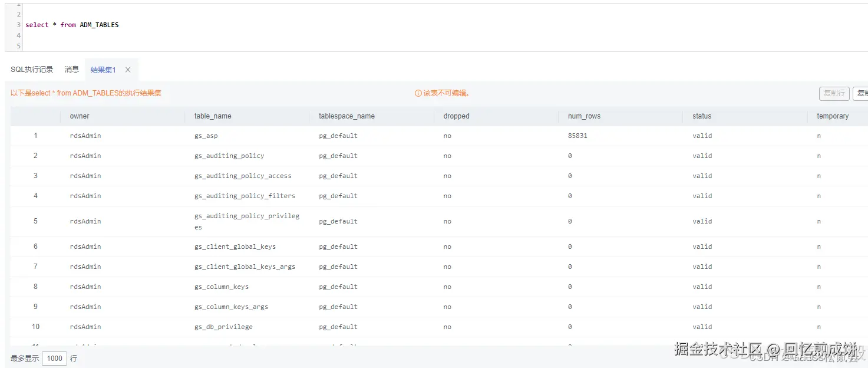Select the gs_auditing_policy_access cell
This screenshot has height=368, width=868.
[243, 176]
